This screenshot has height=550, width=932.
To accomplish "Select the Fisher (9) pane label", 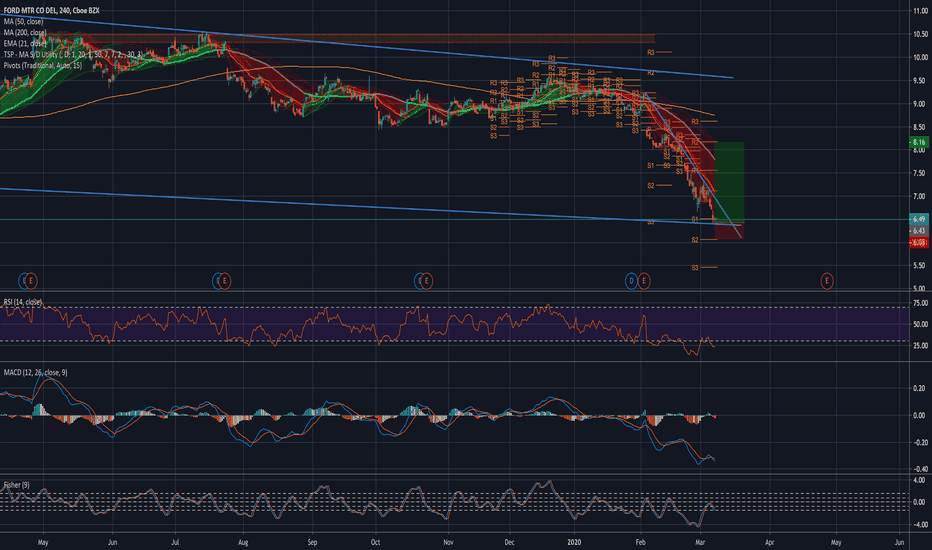I will (x=16, y=485).
